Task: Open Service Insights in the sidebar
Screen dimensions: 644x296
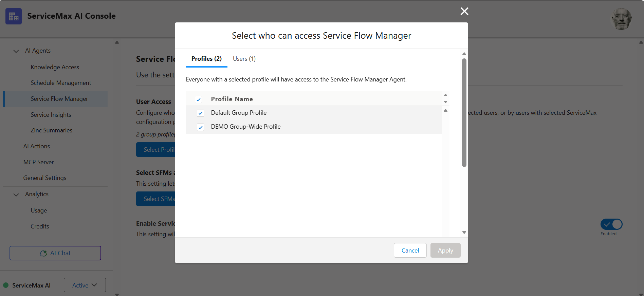Action: pyautogui.click(x=51, y=115)
